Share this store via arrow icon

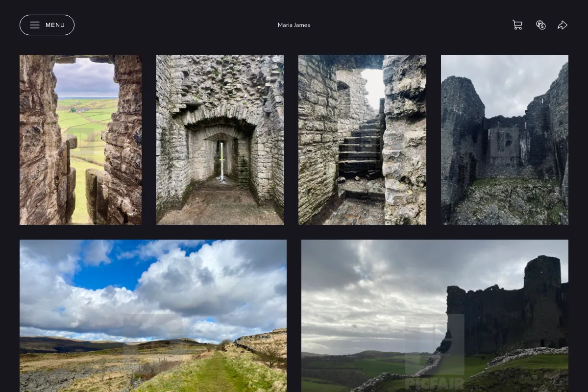[x=563, y=25]
